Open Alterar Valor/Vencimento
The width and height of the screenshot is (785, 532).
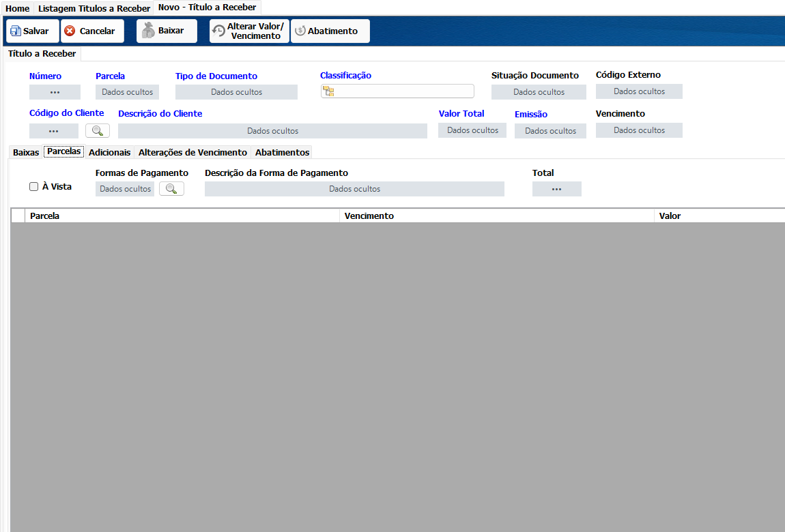point(249,31)
